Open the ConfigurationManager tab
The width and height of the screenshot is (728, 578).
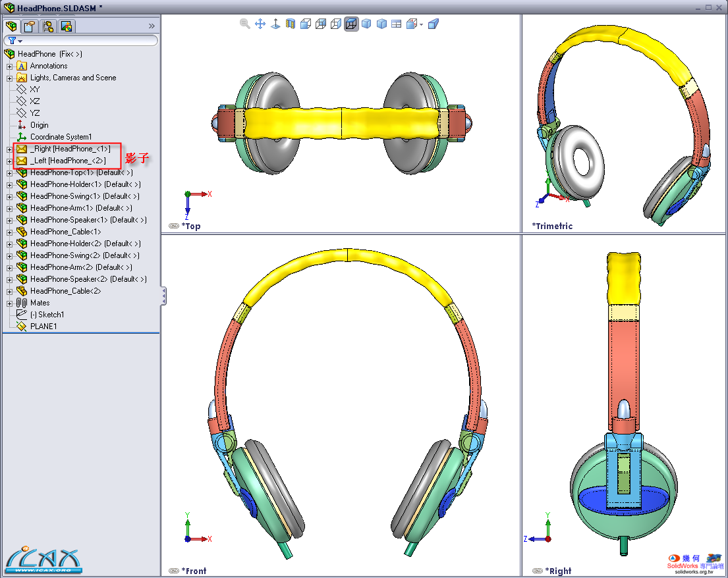coord(47,26)
